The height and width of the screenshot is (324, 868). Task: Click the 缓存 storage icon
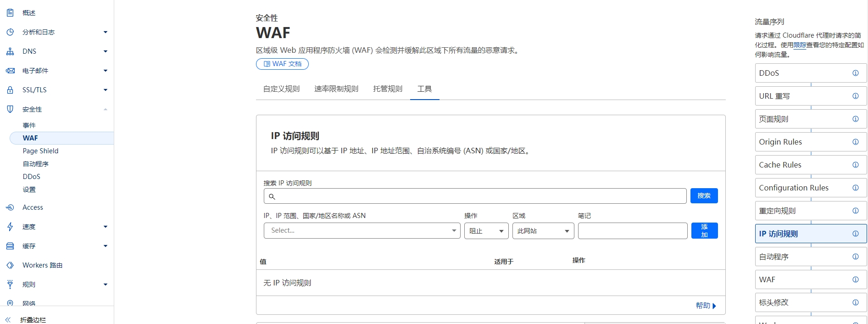tap(10, 246)
